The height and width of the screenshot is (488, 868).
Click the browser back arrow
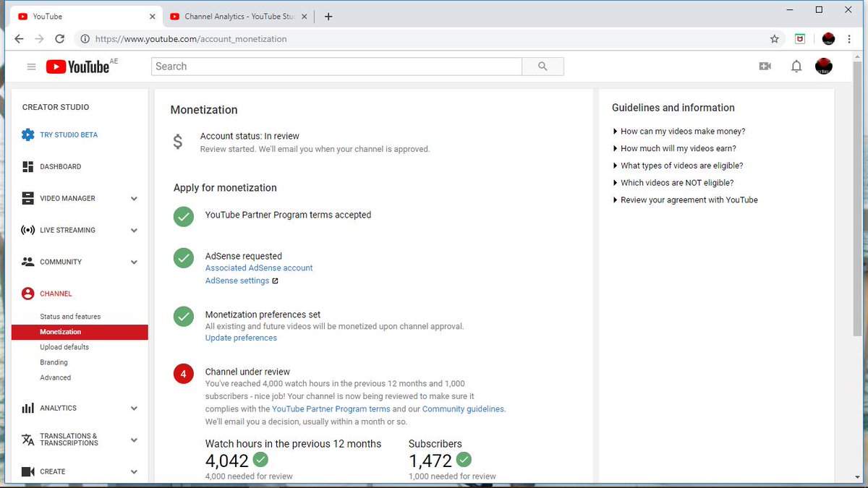19,39
